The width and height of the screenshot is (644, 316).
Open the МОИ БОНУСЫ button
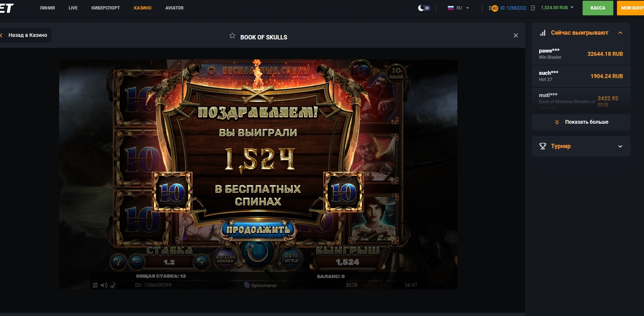coord(630,8)
